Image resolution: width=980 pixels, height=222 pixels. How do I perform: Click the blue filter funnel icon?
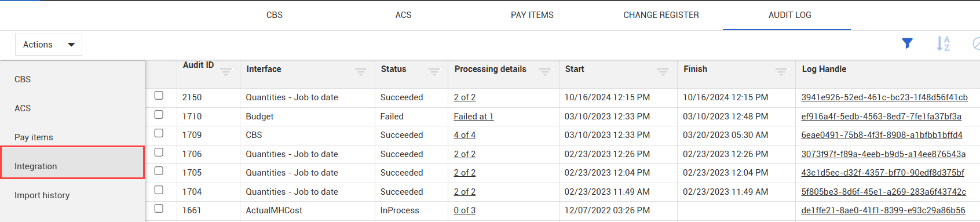tap(907, 43)
